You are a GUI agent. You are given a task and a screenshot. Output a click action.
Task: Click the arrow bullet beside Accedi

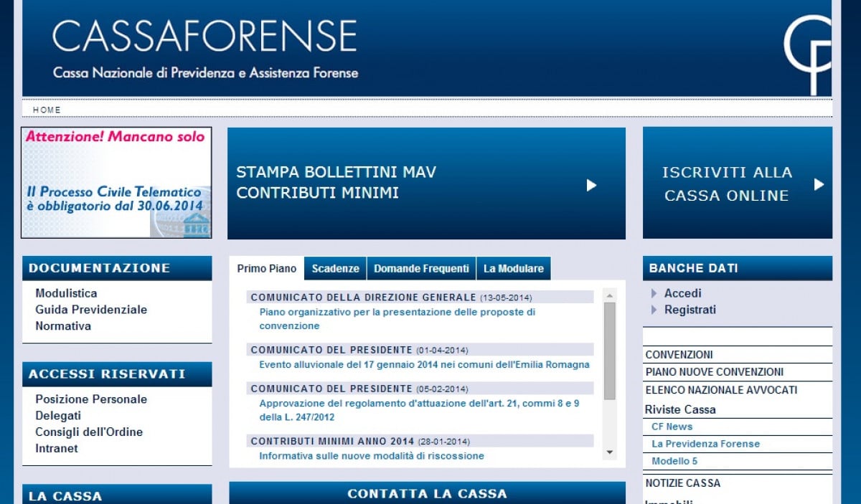[x=654, y=293]
